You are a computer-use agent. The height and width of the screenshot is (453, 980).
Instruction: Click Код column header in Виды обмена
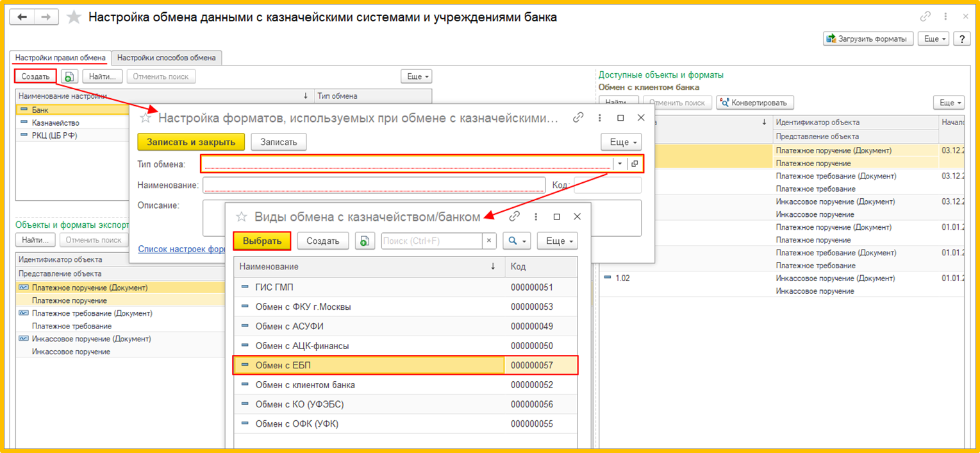tap(541, 266)
